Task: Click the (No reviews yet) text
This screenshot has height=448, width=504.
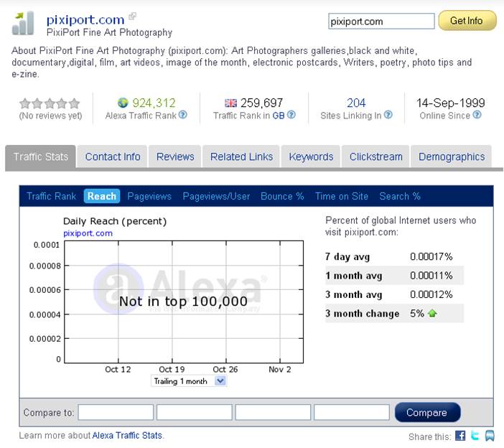Action: (x=50, y=116)
